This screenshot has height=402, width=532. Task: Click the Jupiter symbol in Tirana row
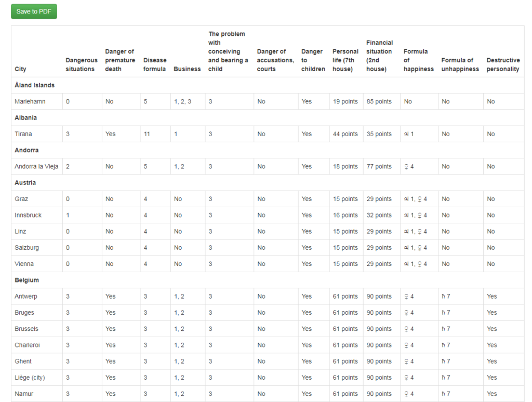tap(406, 134)
